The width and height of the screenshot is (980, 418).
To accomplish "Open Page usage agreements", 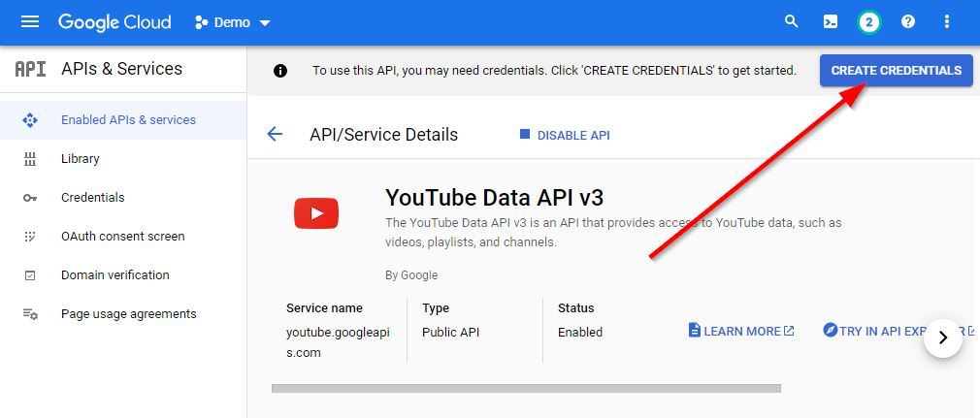I will click(128, 314).
